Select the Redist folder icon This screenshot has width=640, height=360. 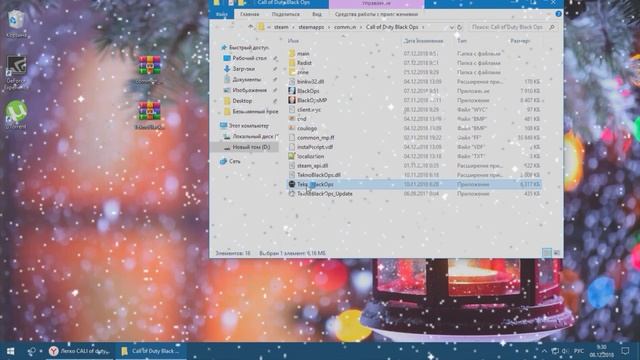[292, 63]
